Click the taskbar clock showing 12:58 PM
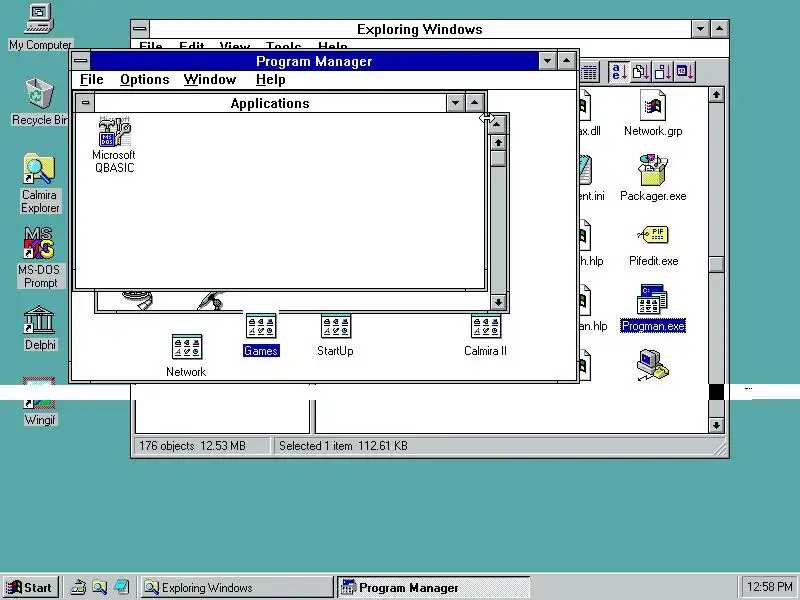Viewport: 800px width, 600px height. (x=769, y=587)
